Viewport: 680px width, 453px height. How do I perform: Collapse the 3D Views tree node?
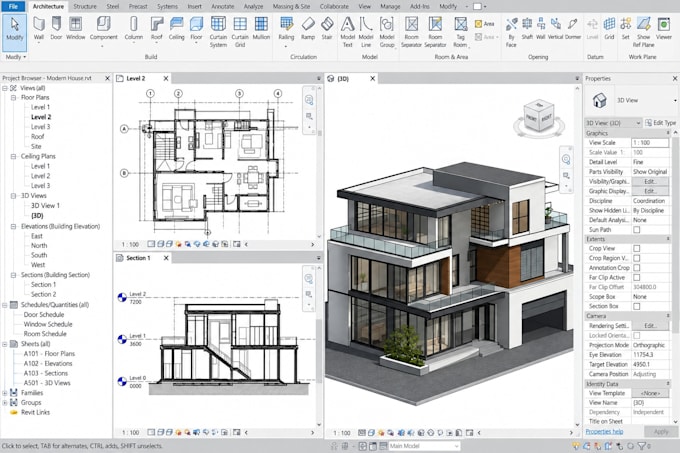[x=13, y=196]
